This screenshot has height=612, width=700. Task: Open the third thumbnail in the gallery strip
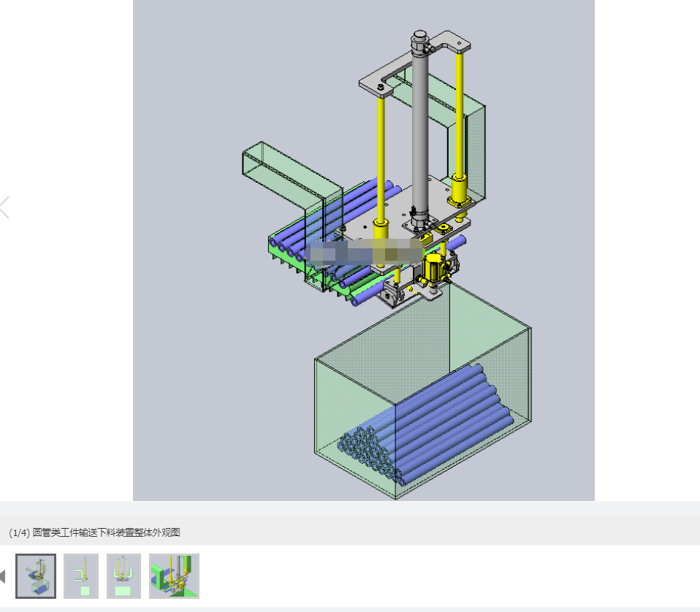[123, 576]
